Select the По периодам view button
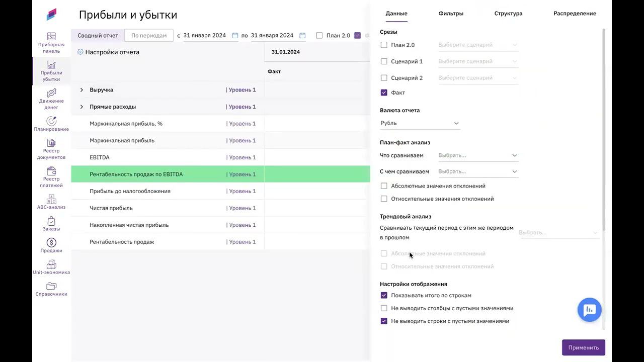Screen dimensions: 644x362 tap(149, 36)
